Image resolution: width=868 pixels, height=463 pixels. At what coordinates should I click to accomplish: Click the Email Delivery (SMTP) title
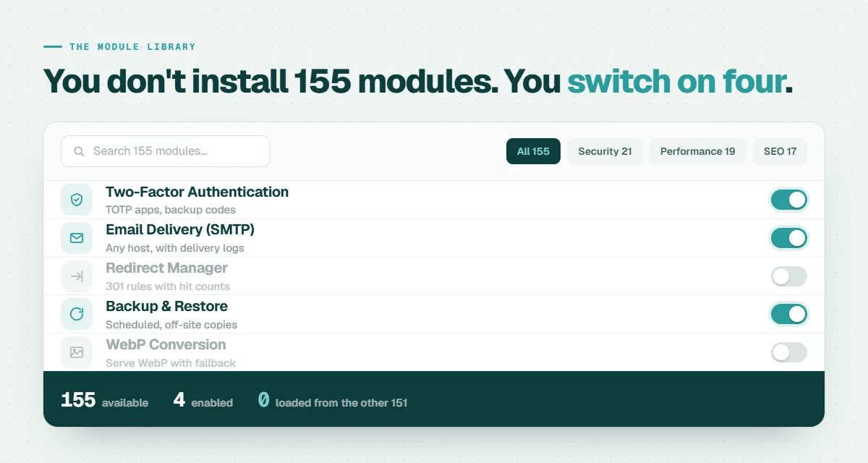(x=180, y=229)
